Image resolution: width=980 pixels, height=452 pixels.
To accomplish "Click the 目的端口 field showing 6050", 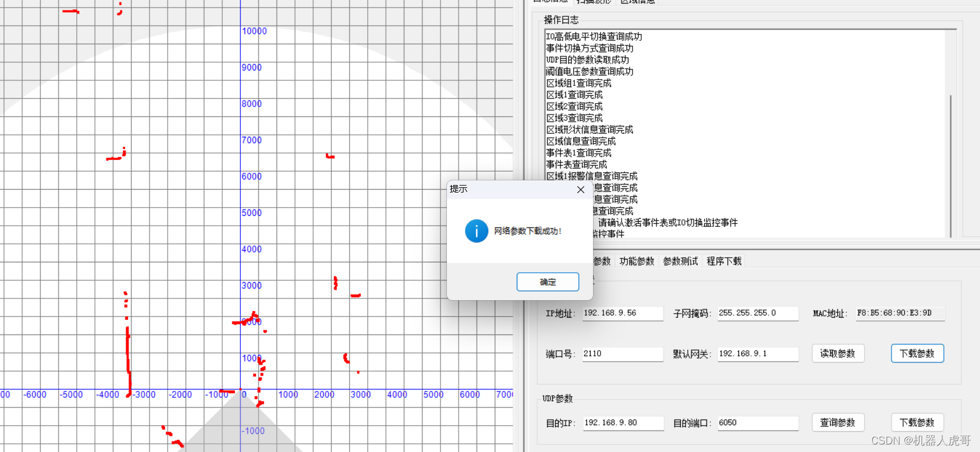I will click(758, 423).
